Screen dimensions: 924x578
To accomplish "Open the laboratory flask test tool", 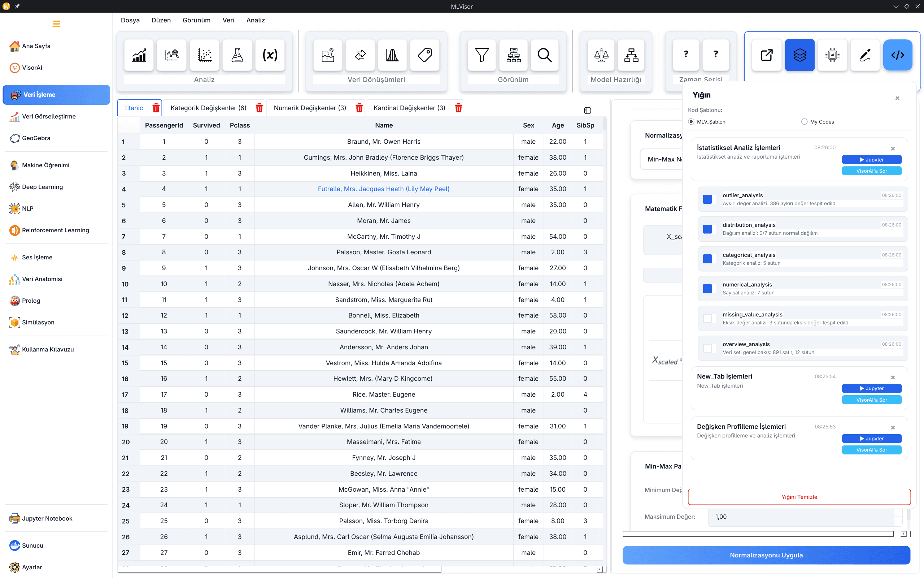I will click(237, 55).
